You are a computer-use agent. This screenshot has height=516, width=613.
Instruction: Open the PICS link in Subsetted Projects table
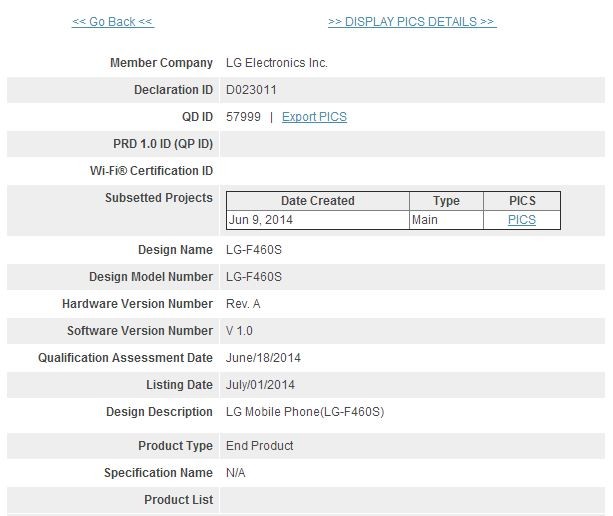[x=522, y=220]
